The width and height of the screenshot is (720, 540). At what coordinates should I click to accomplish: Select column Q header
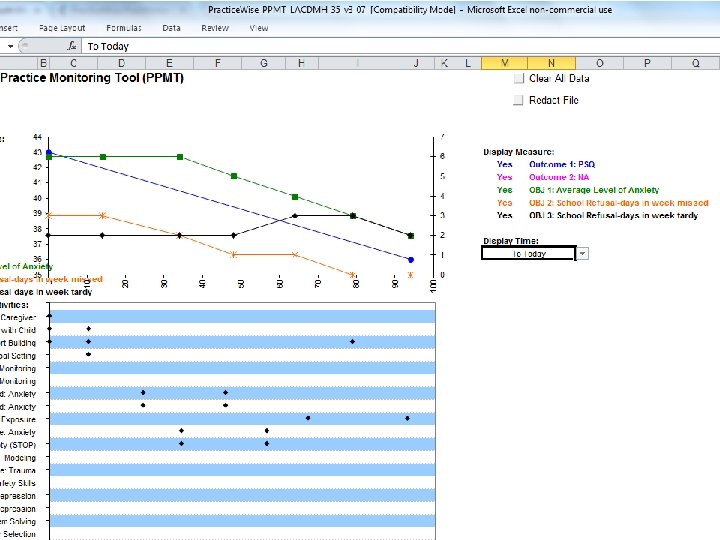coord(695,63)
